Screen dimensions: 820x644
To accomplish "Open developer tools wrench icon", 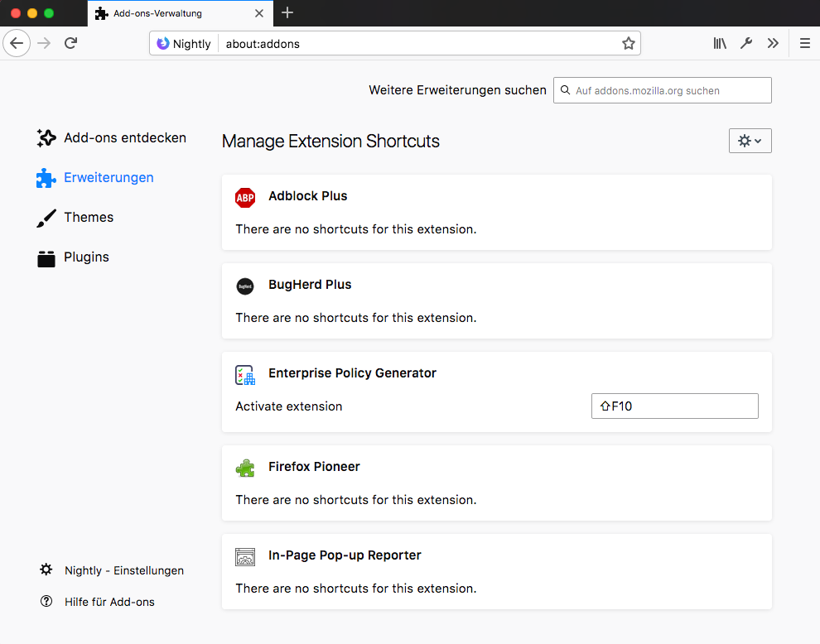I will coord(746,44).
